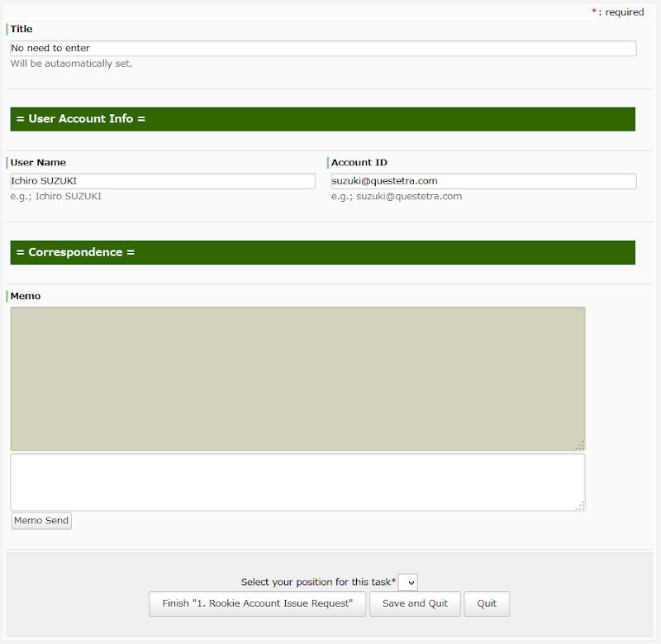
Task: Click the resize grip of the memo display box
Action: 581,446
